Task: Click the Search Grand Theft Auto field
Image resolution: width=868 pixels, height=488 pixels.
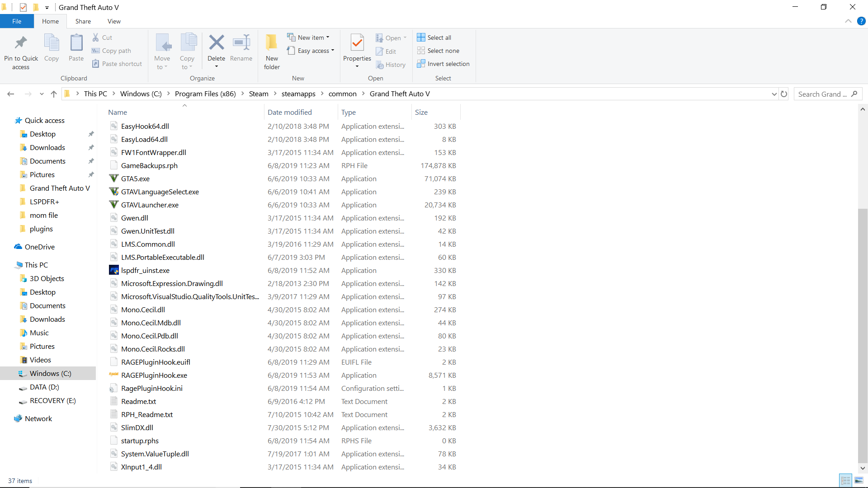Action: pos(823,94)
